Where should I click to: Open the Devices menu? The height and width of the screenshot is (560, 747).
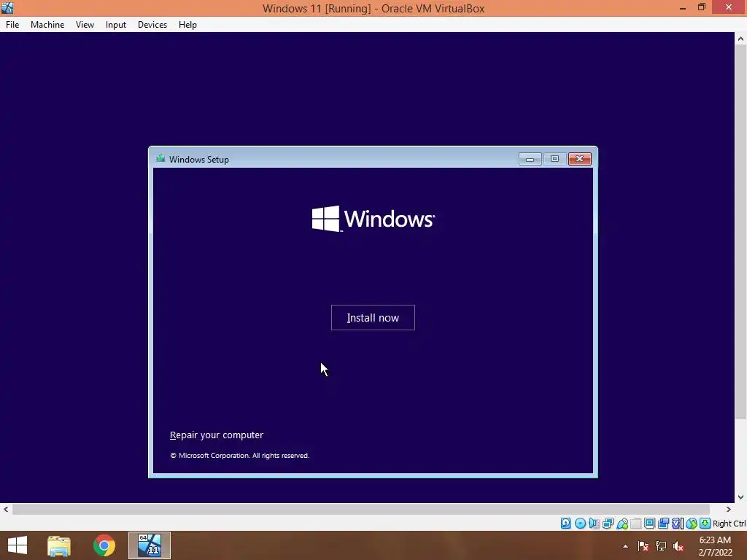152,25
